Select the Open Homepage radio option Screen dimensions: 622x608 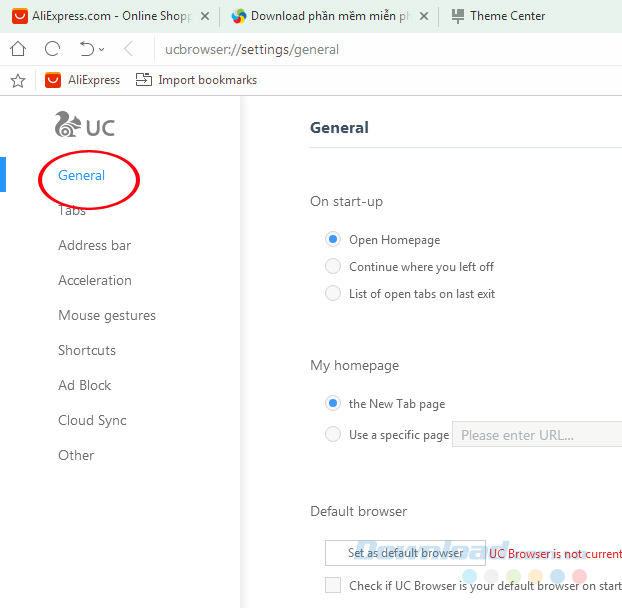point(333,240)
